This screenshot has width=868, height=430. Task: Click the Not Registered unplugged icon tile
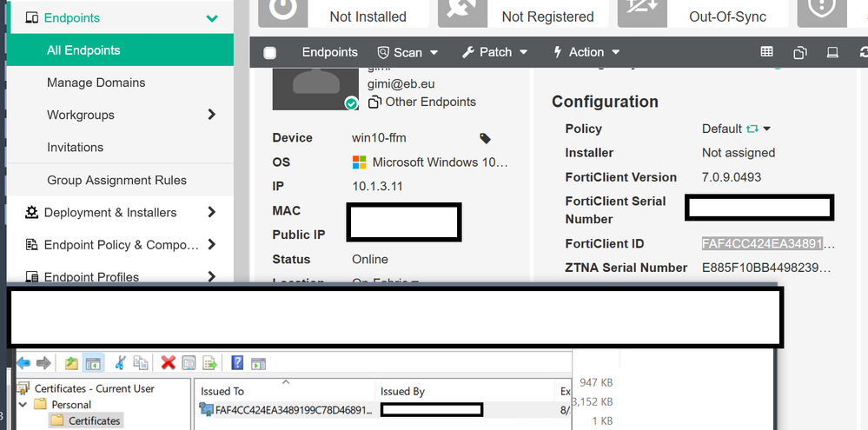pyautogui.click(x=463, y=11)
